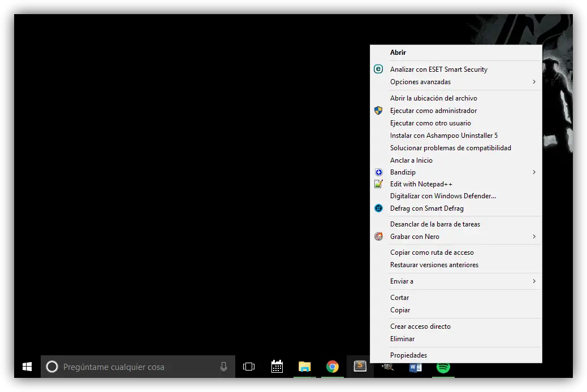Viewport: 587px width, 392px height.
Task: Click the administrator shield icon
Action: click(378, 110)
